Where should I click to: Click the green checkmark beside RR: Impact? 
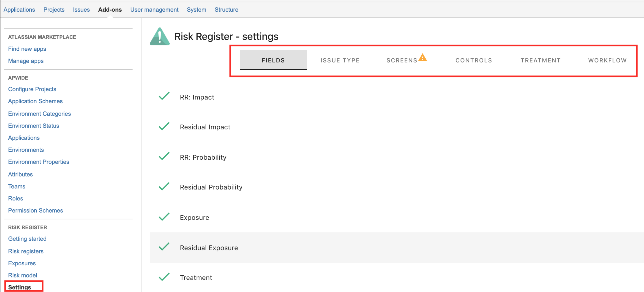click(164, 96)
